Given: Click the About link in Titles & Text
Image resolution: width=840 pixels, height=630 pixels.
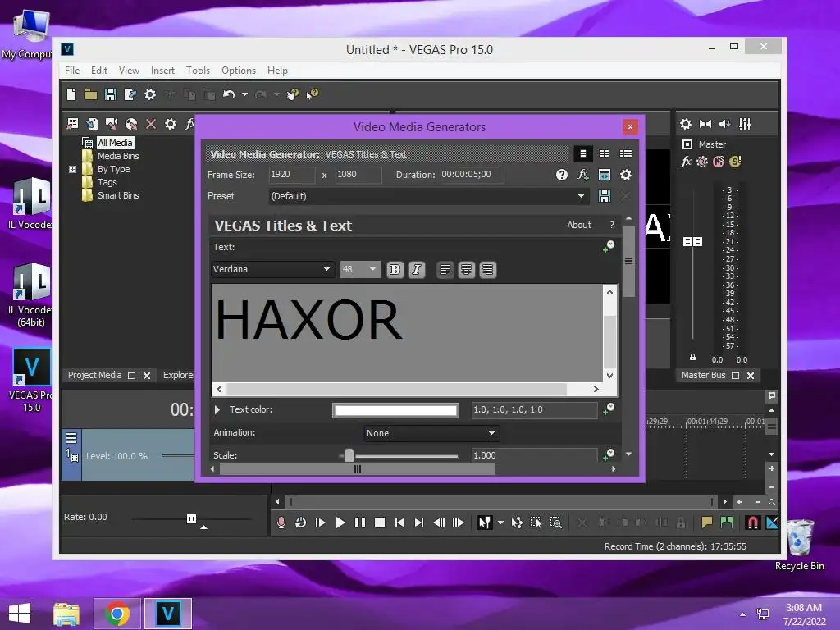Looking at the screenshot, I should pyautogui.click(x=579, y=225).
